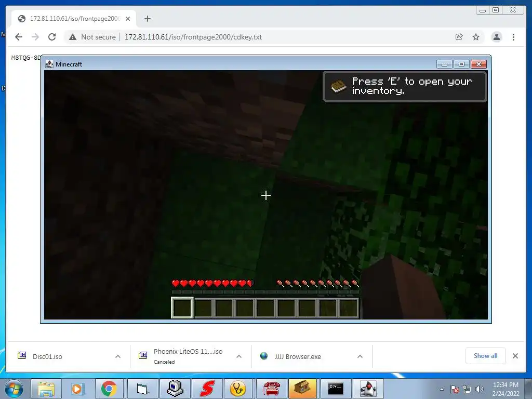The width and height of the screenshot is (532, 399).
Task: Open the taskbar clock and date
Action: click(x=506, y=389)
